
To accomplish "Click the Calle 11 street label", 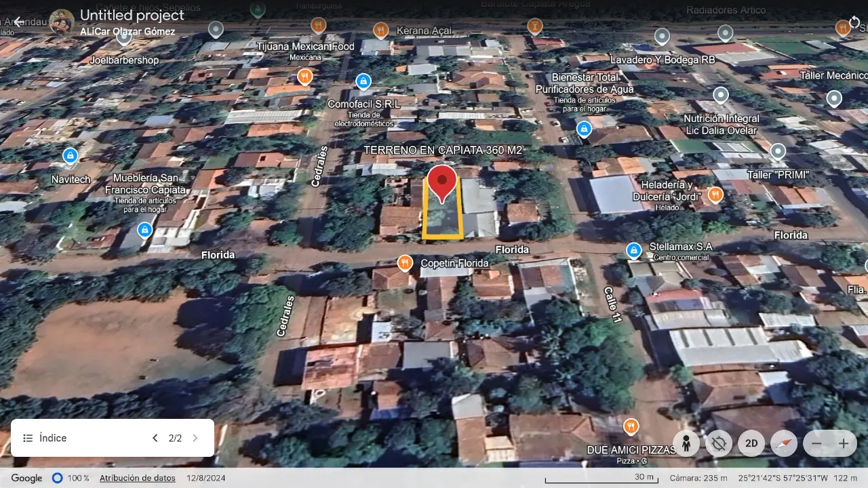I will (613, 304).
